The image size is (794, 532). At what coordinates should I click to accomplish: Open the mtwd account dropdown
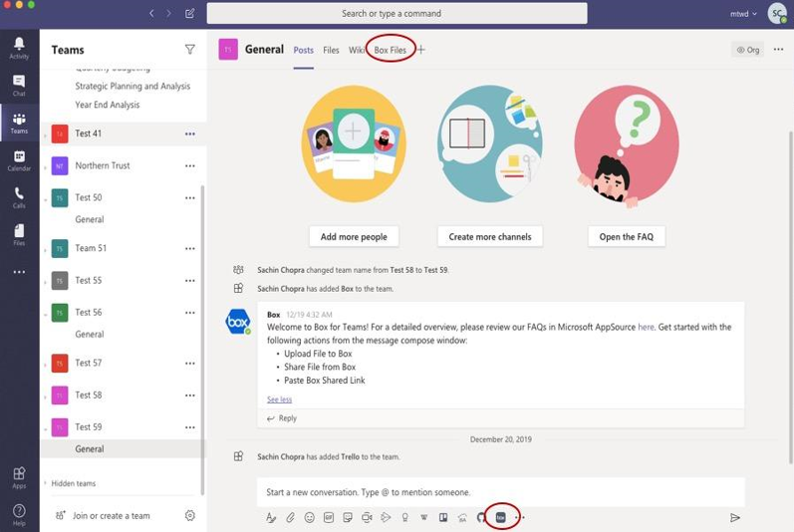pos(743,14)
